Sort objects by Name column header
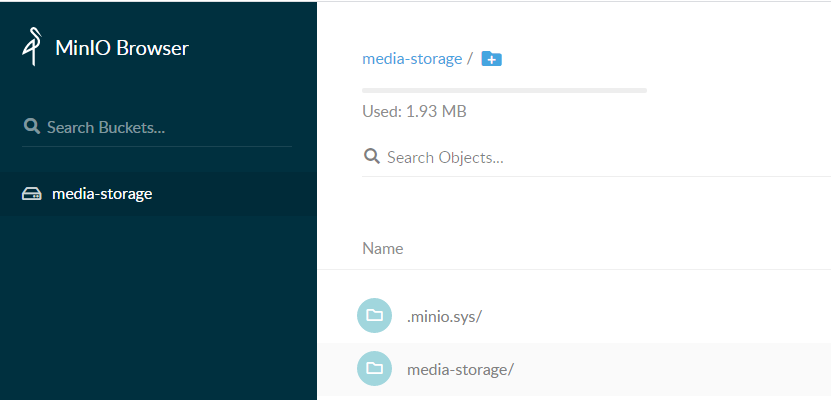Screen dimensions: 831x400 point(383,248)
